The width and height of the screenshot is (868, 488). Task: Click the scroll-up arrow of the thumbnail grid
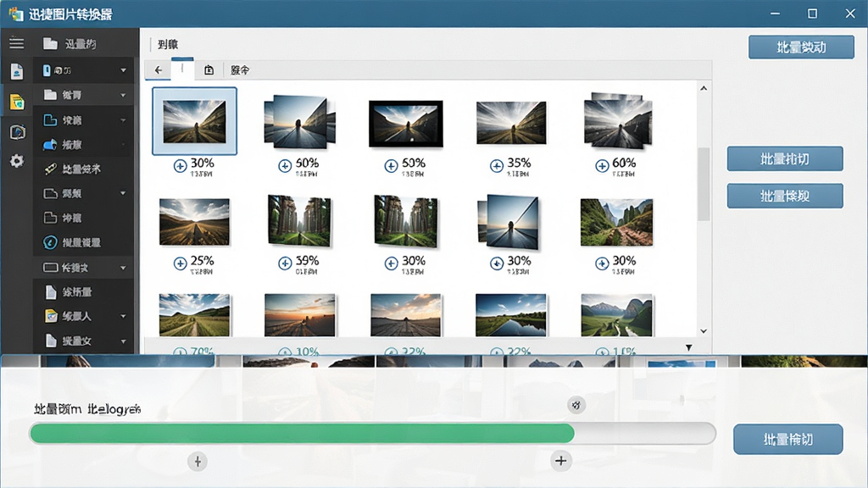tap(704, 88)
